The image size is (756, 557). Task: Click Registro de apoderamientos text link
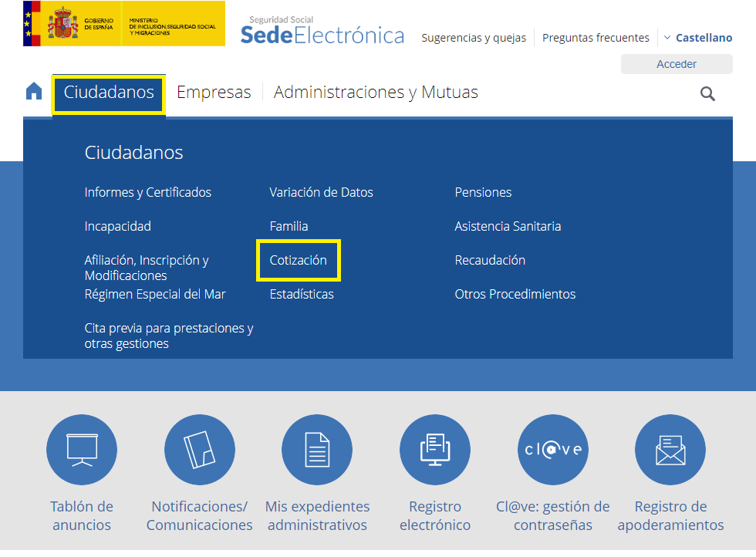pyautogui.click(x=670, y=515)
